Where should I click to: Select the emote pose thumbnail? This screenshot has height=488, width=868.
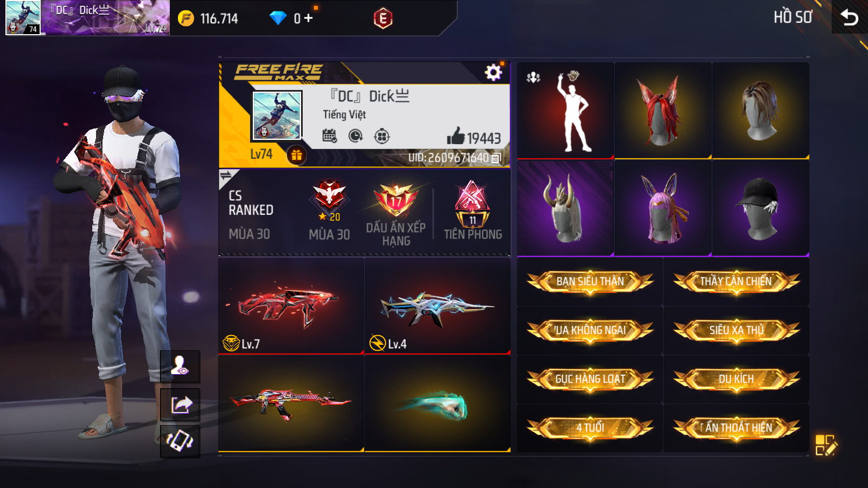(x=565, y=111)
